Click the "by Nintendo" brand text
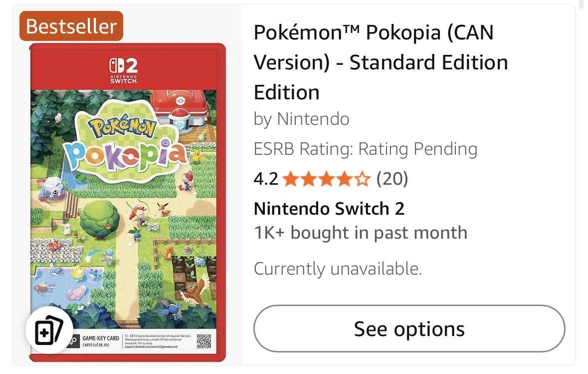The height and width of the screenshot is (374, 588). click(301, 119)
